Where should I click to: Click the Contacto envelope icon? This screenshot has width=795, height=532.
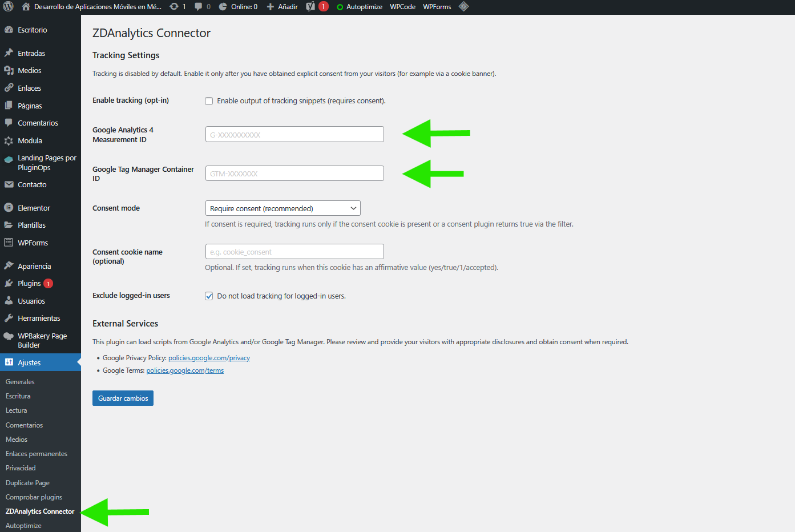[9, 184]
